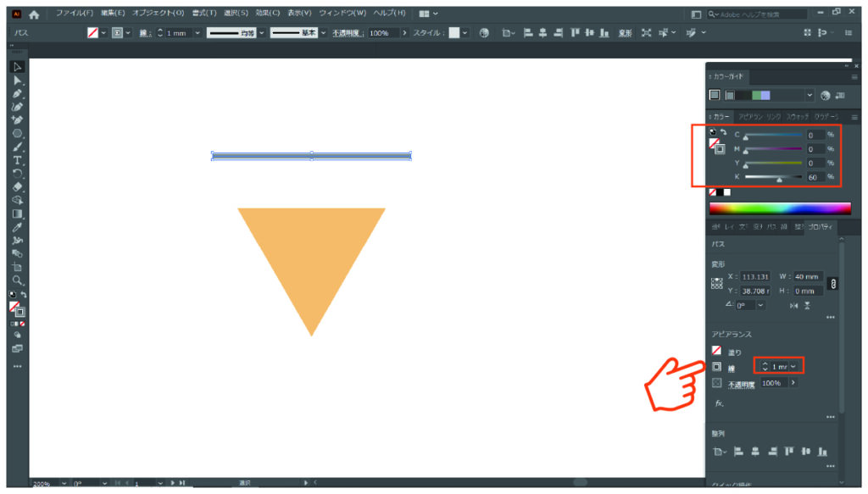Flip horizontally in Properties panel
The image size is (868, 494).
point(793,305)
